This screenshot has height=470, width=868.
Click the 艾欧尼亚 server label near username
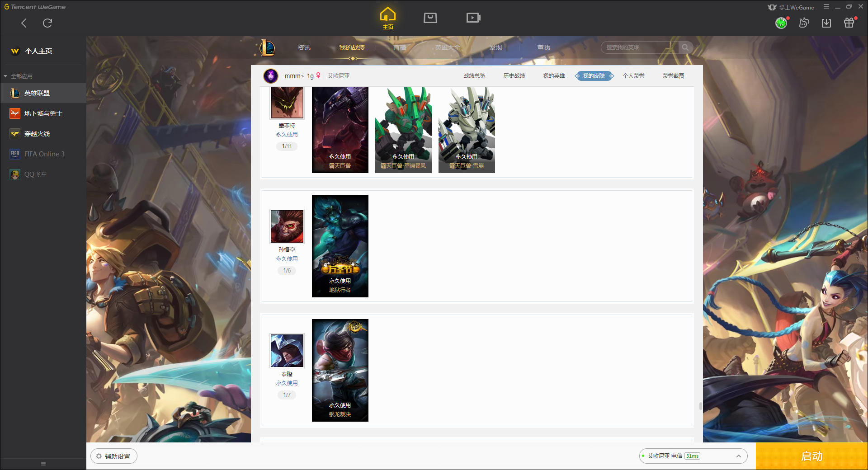[x=339, y=76]
